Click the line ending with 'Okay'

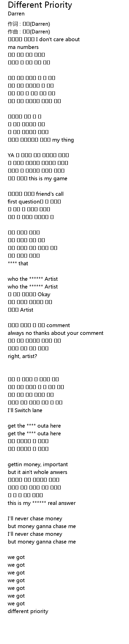tap(29, 294)
